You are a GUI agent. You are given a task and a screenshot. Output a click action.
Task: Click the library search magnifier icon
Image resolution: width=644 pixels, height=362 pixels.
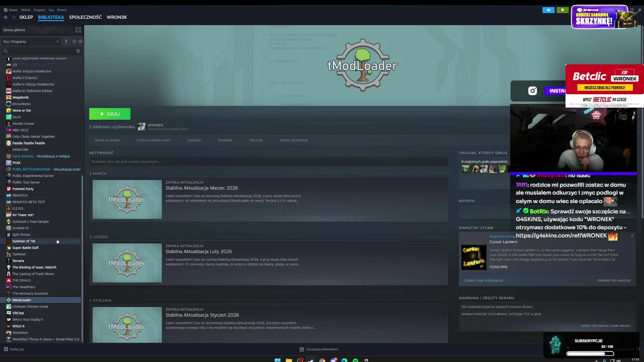point(6,51)
